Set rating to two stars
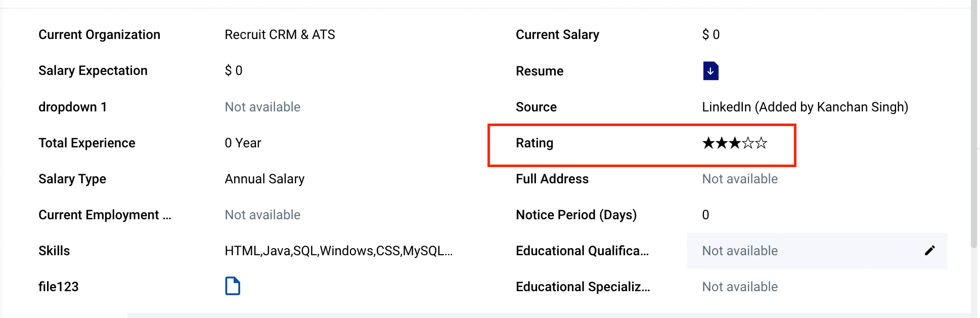 pyautogui.click(x=722, y=143)
